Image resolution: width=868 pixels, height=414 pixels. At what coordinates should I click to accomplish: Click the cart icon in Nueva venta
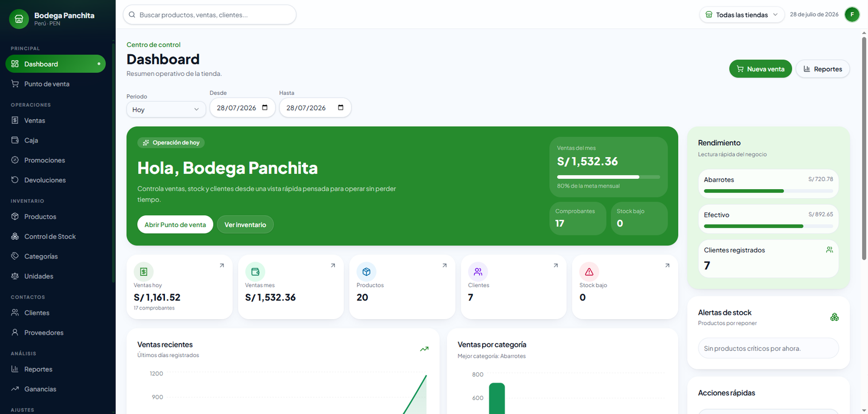pyautogui.click(x=740, y=69)
